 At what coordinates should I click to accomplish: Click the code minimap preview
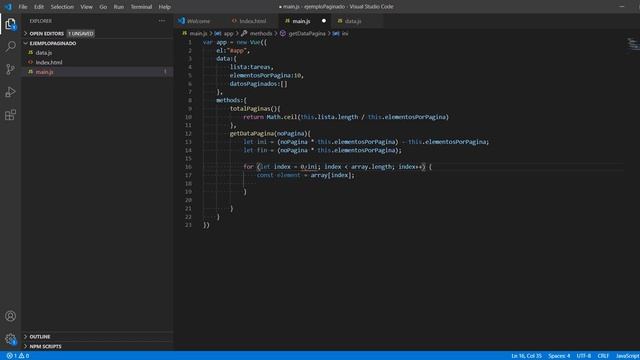pyautogui.click(x=633, y=44)
